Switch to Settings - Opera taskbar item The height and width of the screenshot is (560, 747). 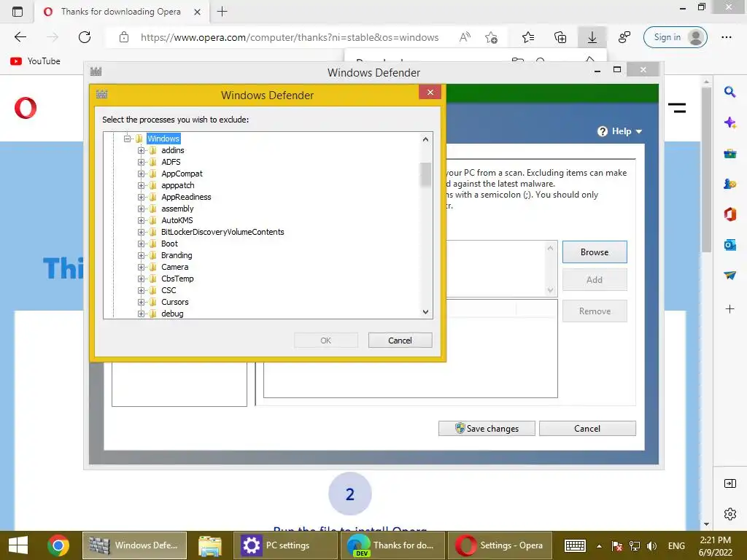pyautogui.click(x=500, y=545)
